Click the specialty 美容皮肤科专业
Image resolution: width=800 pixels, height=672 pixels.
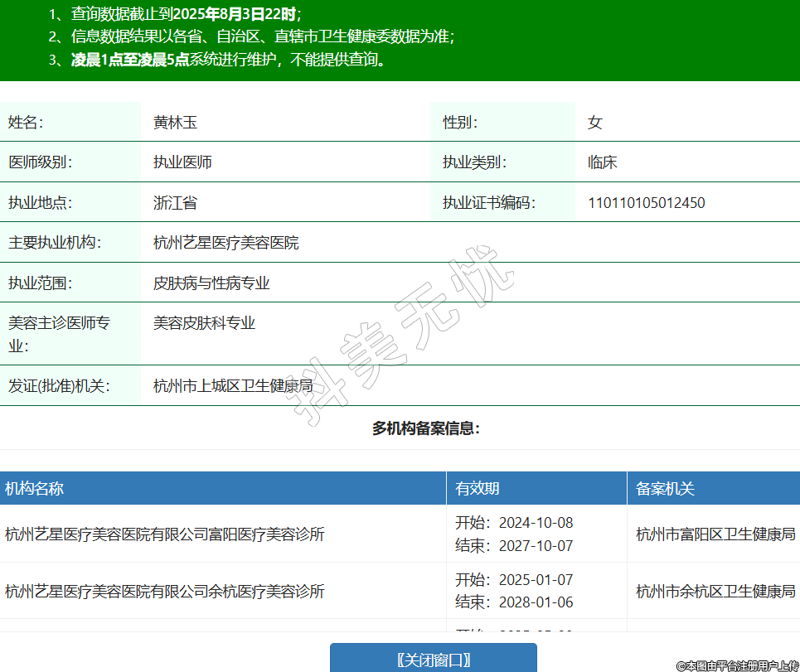pos(204,323)
